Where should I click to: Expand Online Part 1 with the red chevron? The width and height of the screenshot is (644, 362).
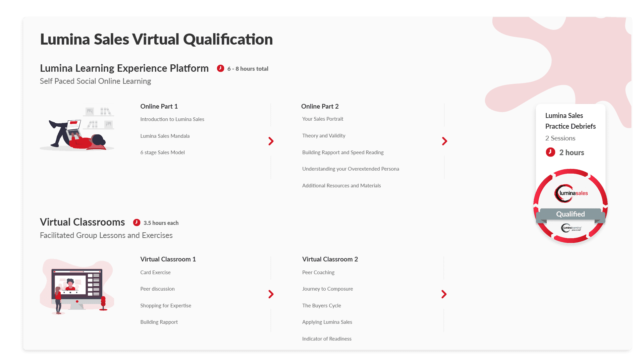click(x=271, y=141)
